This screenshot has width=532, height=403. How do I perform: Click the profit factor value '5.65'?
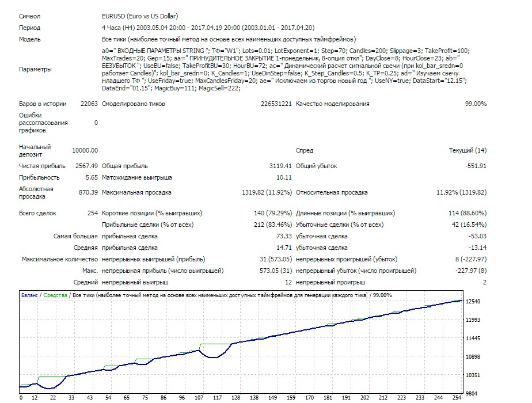92,177
